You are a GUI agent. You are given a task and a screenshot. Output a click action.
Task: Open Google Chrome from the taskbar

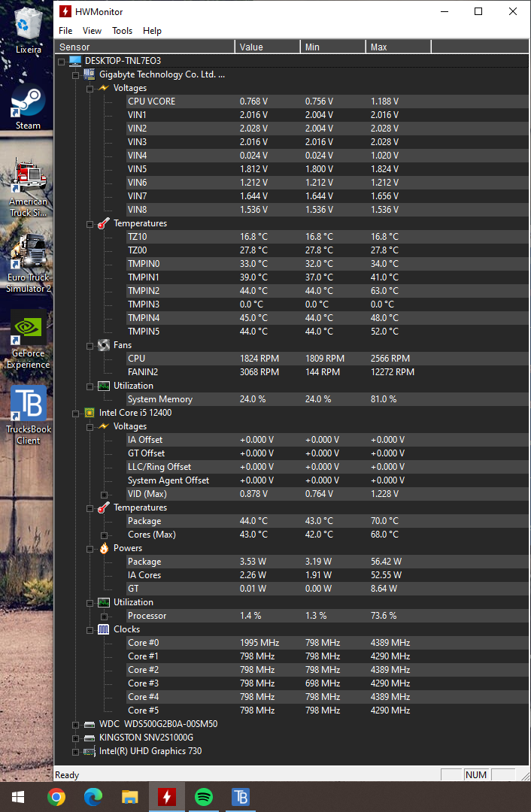pyautogui.click(x=56, y=797)
